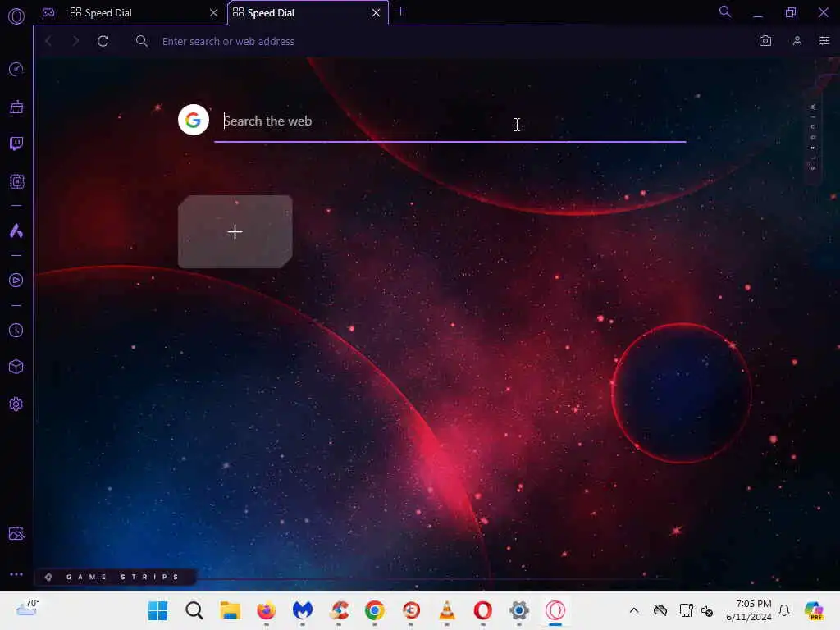Go forward with the forward arrow

click(x=75, y=41)
